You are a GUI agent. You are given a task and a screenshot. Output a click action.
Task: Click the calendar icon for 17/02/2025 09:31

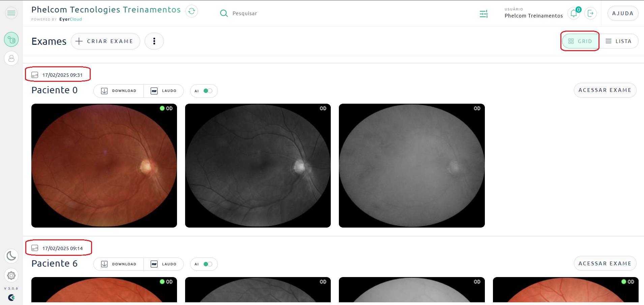click(35, 75)
